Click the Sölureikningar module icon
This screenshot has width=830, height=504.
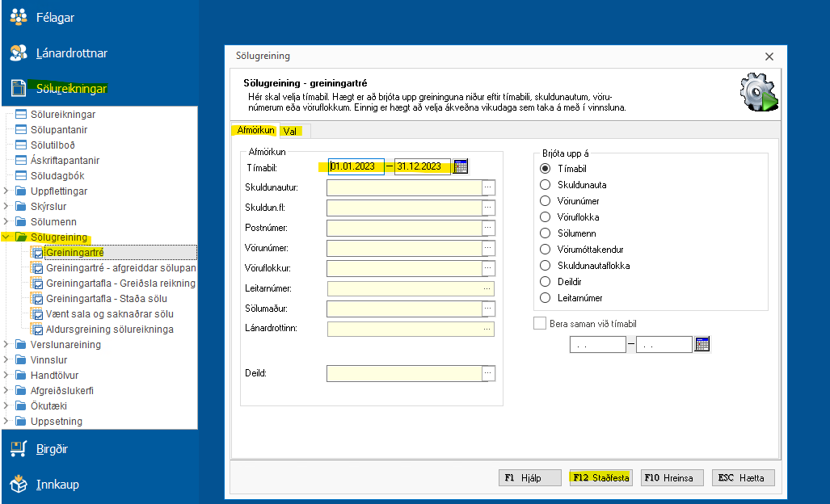[x=18, y=89]
